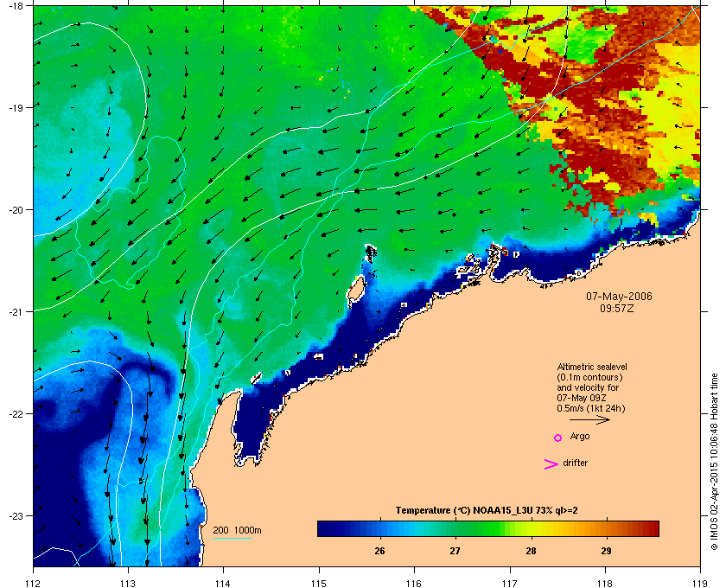The width and height of the screenshot is (726, 588).
Task: Click the 'Argo' legend label
Action: (580, 437)
